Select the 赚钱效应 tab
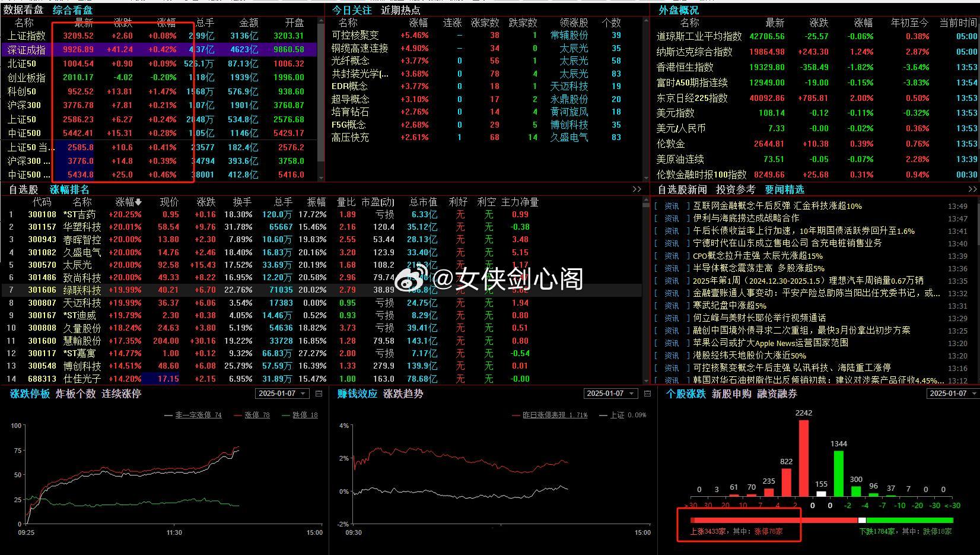Viewport: 980px width, 555px height. pos(357,394)
